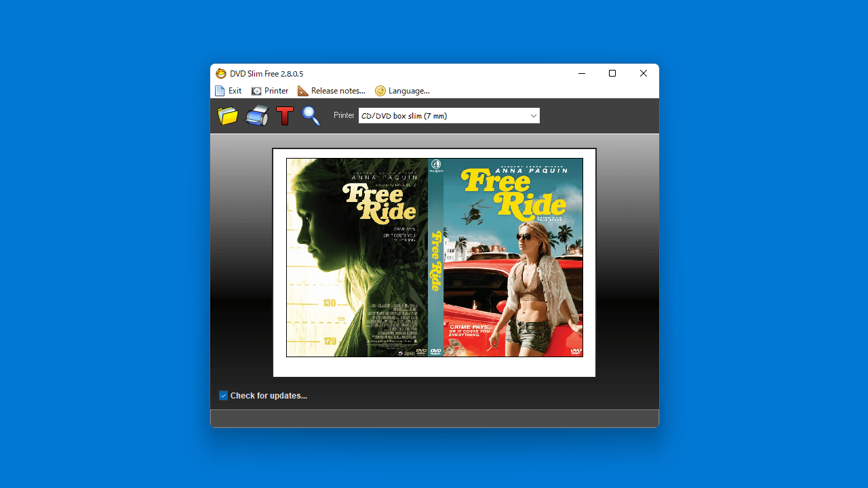Click the DVD Slim app icon in title bar
Screen dimensions: 868x488
221,74
